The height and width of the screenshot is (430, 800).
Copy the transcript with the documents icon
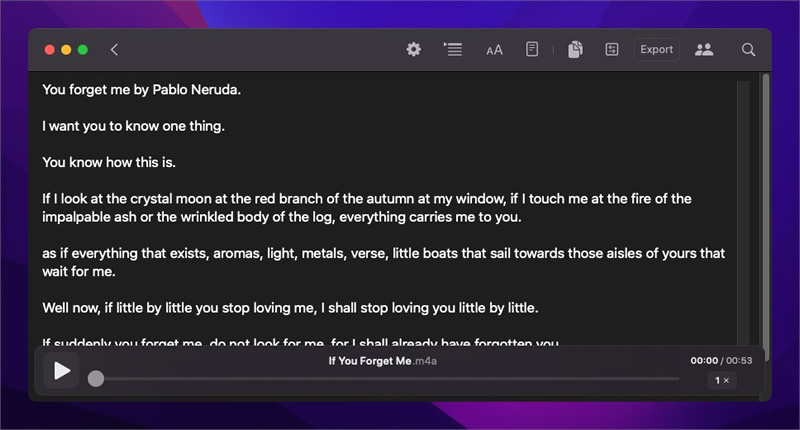(575, 49)
